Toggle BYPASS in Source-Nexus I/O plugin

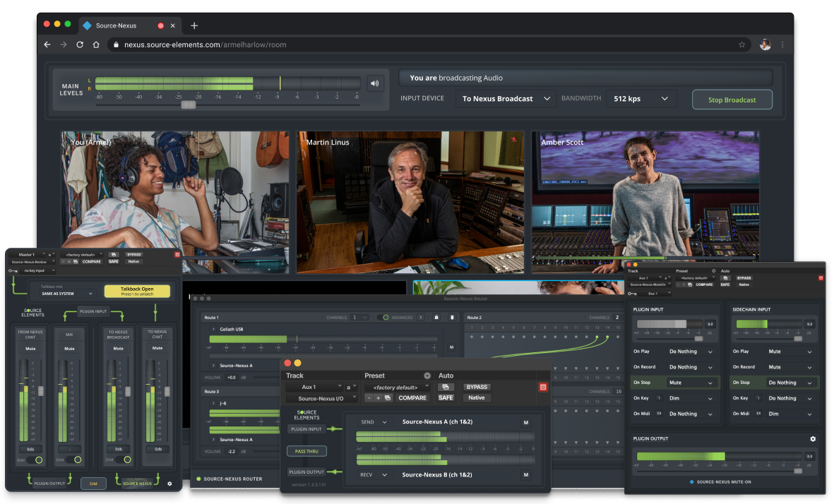click(477, 387)
